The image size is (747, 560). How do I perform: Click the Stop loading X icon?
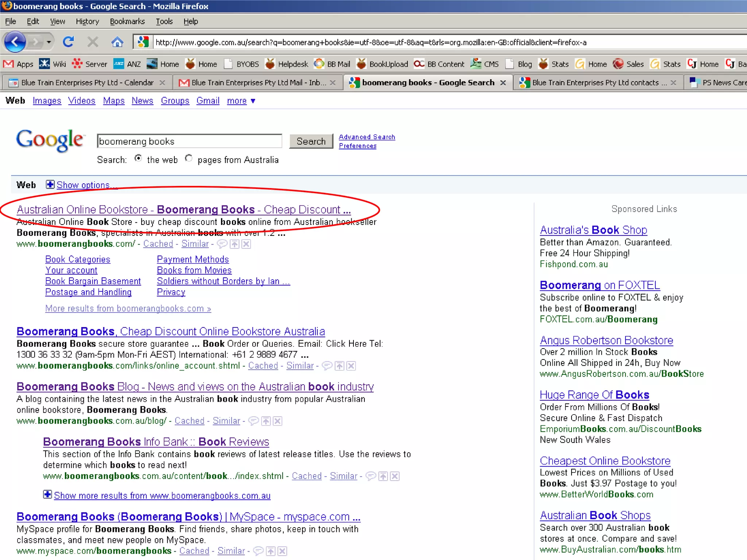pyautogui.click(x=93, y=42)
